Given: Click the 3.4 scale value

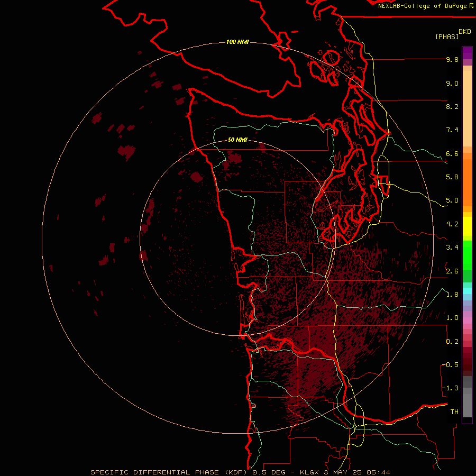Looking at the screenshot, I should tap(452, 248).
